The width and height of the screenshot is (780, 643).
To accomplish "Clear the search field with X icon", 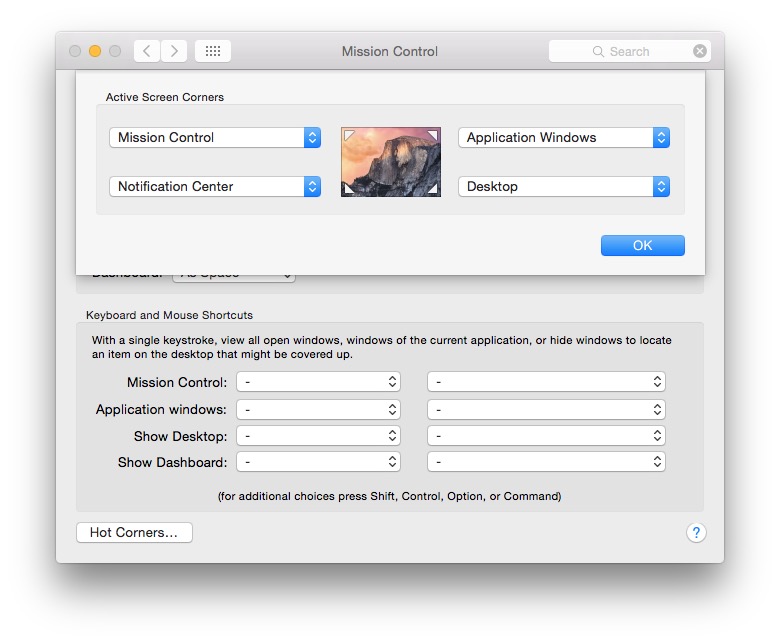I will tap(700, 51).
